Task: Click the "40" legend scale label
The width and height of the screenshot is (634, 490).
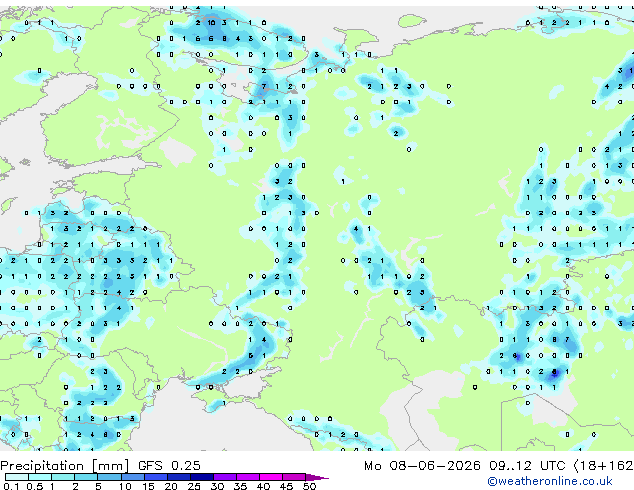Action: click(263, 486)
